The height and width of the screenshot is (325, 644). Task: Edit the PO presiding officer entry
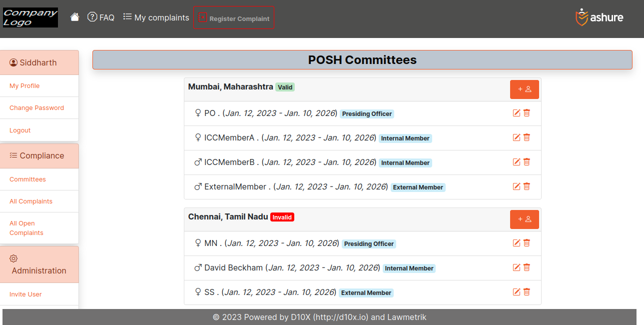pos(517,113)
